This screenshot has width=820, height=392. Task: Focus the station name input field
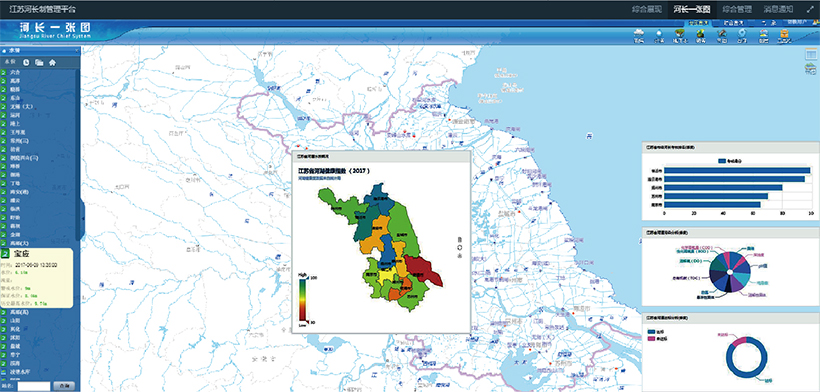[34, 386]
